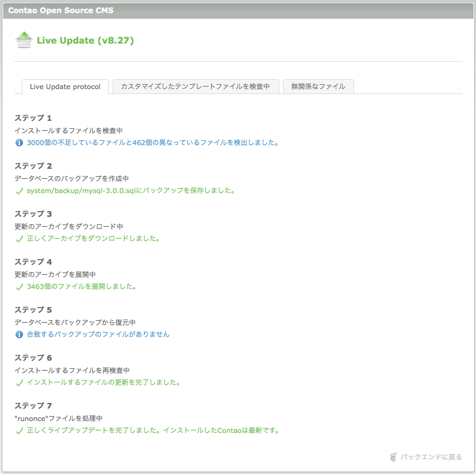Click the ステップ 1 heading
Screen dimensions: 476x474
click(x=33, y=118)
